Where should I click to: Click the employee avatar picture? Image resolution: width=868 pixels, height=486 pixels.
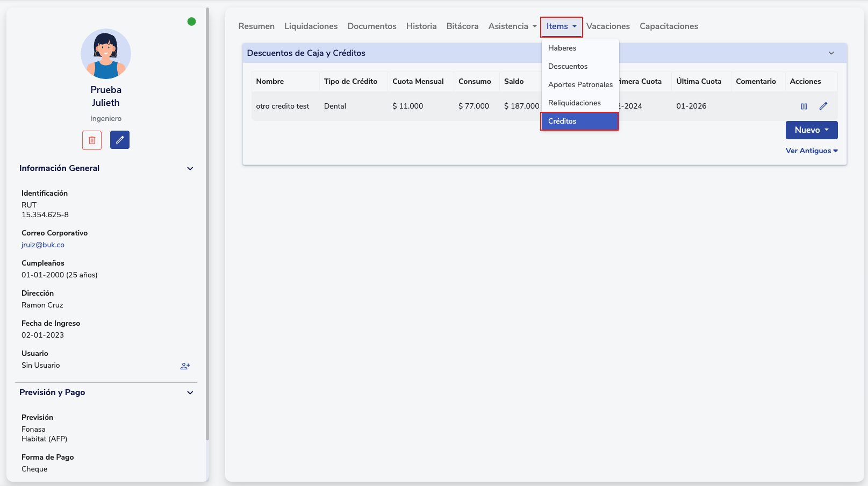pos(106,54)
